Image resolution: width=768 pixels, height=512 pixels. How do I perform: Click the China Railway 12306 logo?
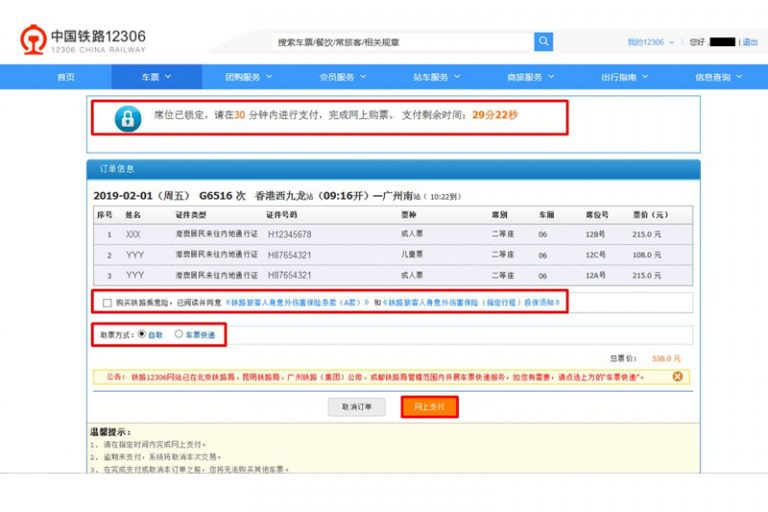pyautogui.click(x=84, y=41)
